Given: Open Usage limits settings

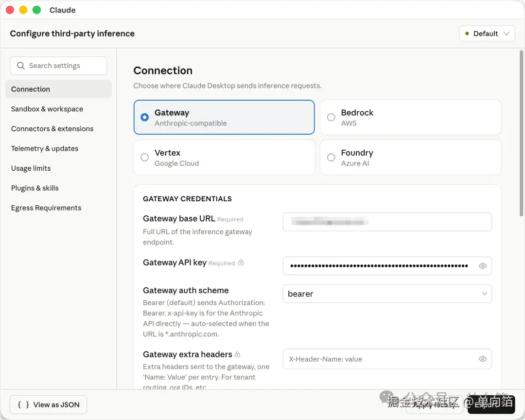Looking at the screenshot, I should click(x=58, y=168).
